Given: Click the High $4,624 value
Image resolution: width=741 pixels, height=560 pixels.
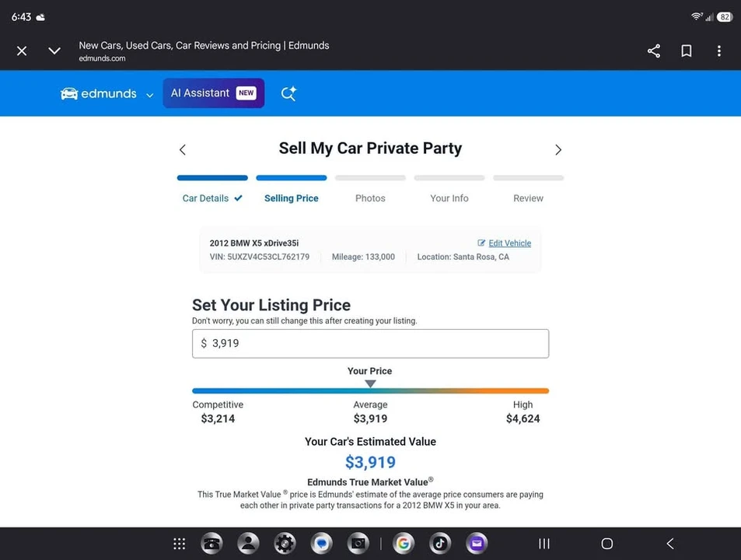Looking at the screenshot, I should pyautogui.click(x=523, y=418).
